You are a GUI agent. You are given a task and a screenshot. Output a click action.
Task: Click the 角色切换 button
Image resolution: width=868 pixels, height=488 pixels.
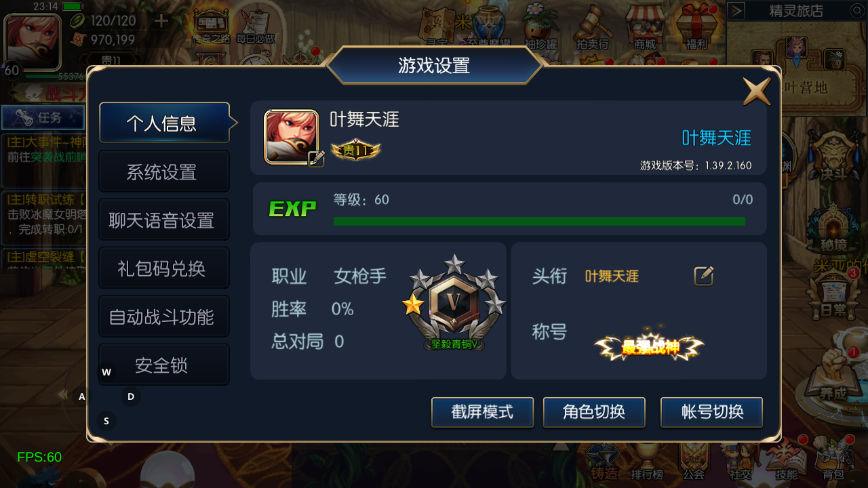pyautogui.click(x=594, y=412)
